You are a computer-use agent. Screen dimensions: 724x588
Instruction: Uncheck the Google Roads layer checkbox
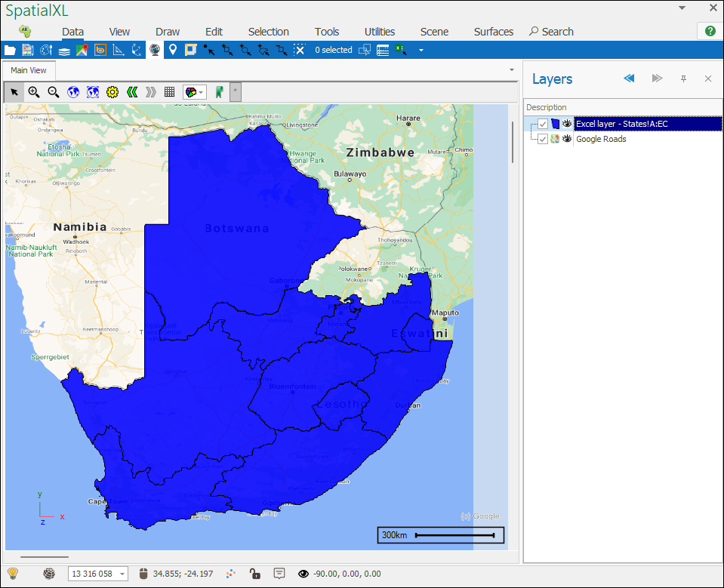tap(543, 139)
